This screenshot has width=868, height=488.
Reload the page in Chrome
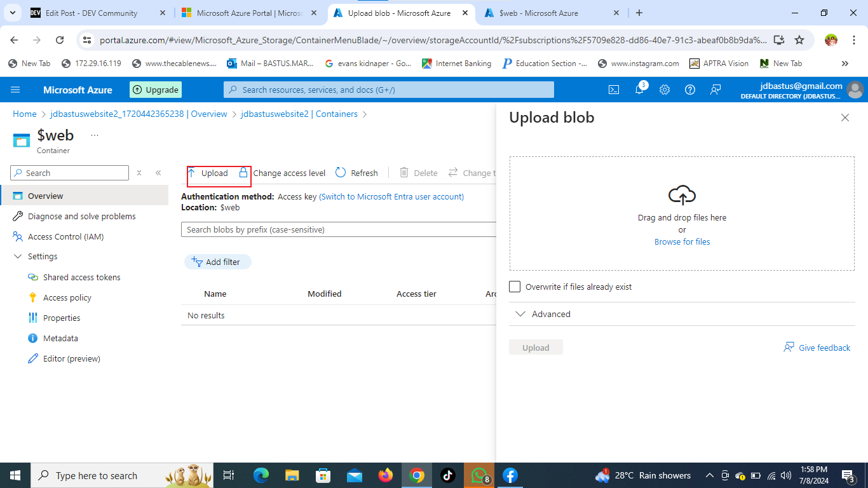pos(60,40)
